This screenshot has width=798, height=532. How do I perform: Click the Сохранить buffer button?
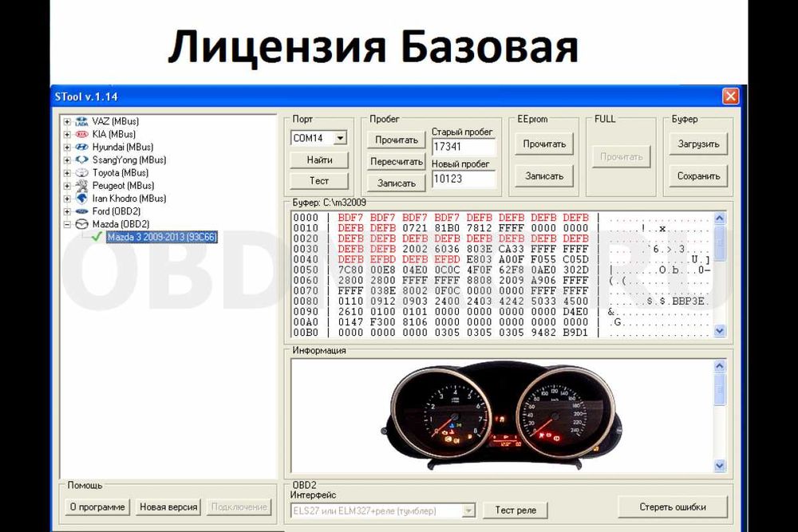pyautogui.click(x=698, y=176)
